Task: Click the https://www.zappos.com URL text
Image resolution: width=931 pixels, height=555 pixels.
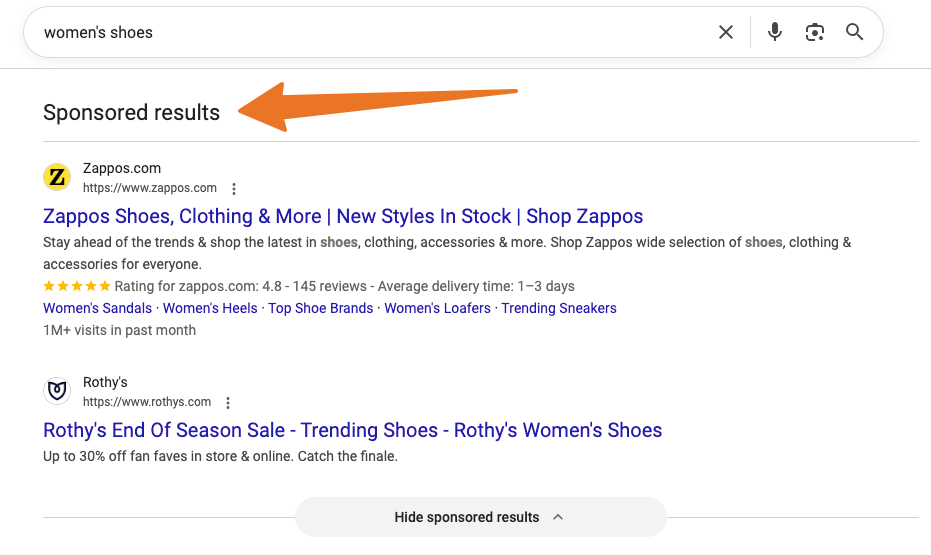Action: click(150, 188)
